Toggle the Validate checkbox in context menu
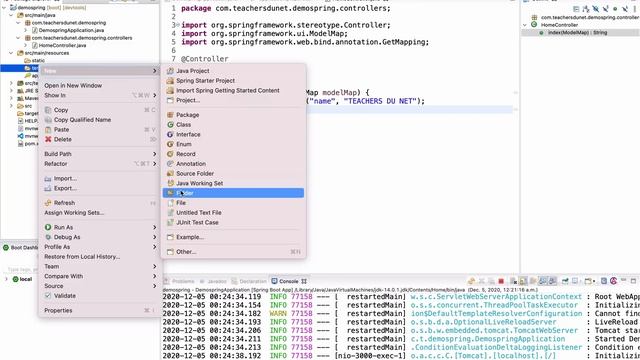Screen dimensions: 640x360 [x=48, y=296]
